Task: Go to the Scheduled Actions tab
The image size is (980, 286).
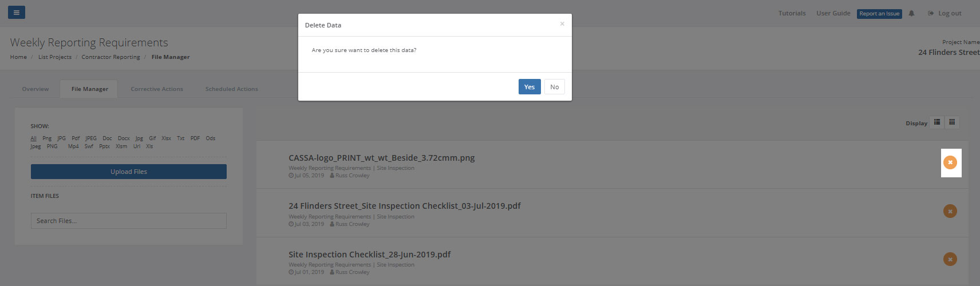Action: click(x=232, y=89)
